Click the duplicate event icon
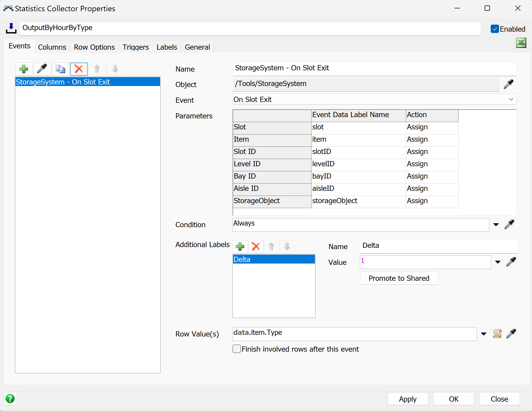Screen dimensions: 532x411 pos(60,69)
